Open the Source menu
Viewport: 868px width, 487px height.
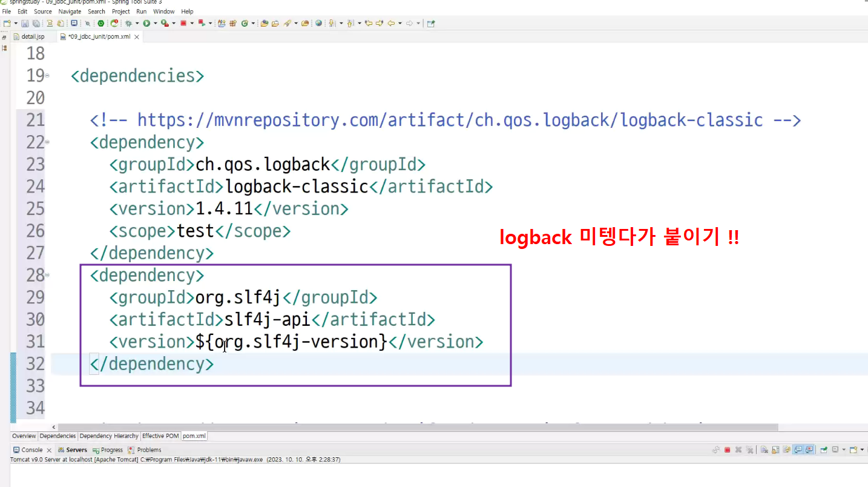[42, 12]
